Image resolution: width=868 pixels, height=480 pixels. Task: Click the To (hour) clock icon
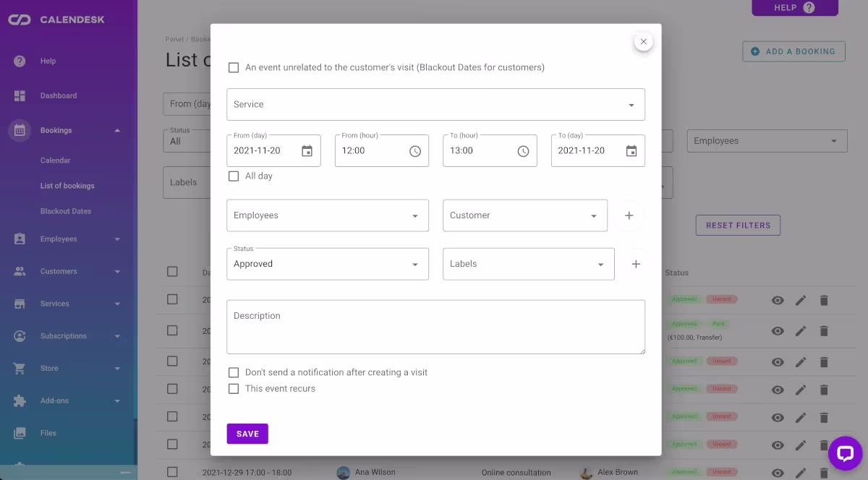point(523,151)
